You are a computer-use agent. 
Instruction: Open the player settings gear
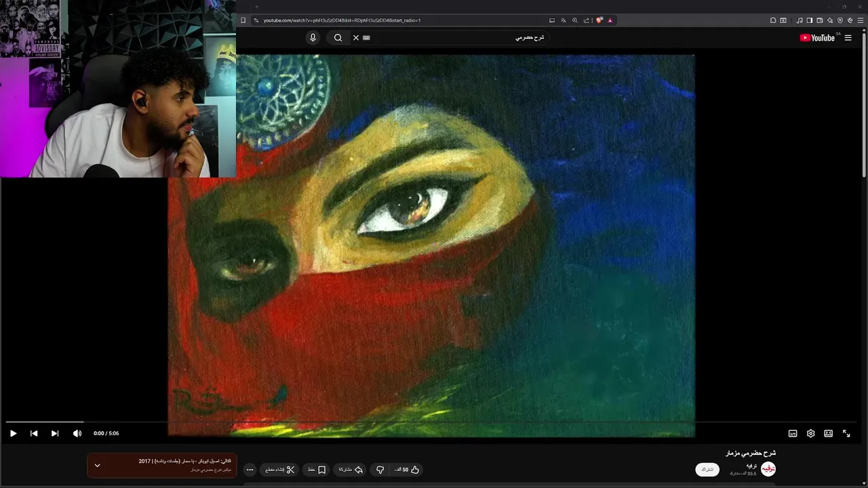(x=810, y=433)
